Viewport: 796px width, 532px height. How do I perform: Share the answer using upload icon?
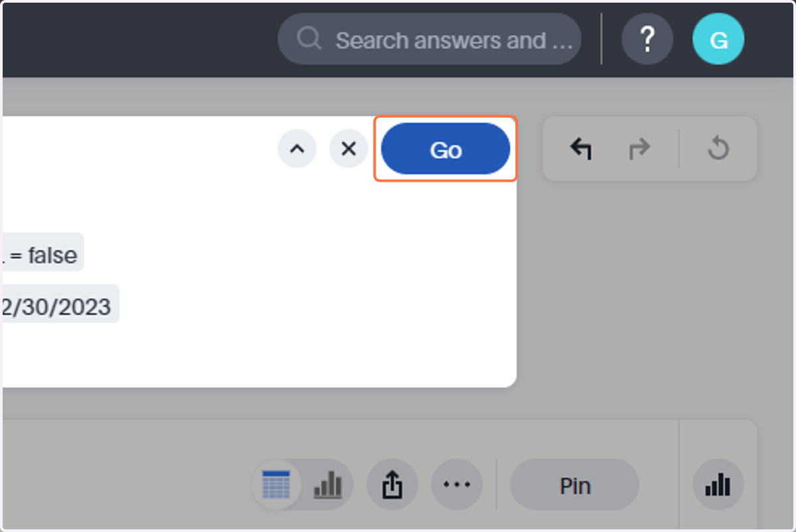(393, 485)
